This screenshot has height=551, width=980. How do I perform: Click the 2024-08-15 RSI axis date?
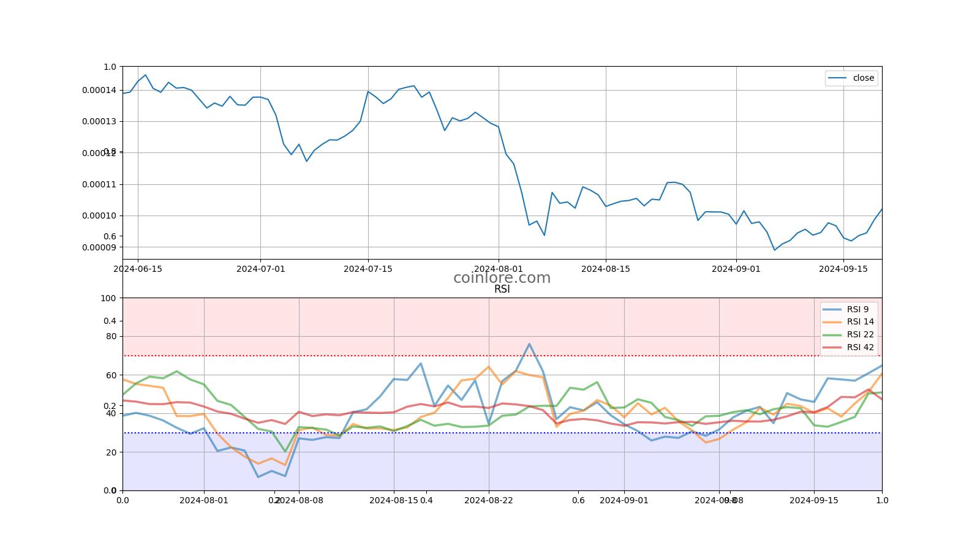(394, 500)
